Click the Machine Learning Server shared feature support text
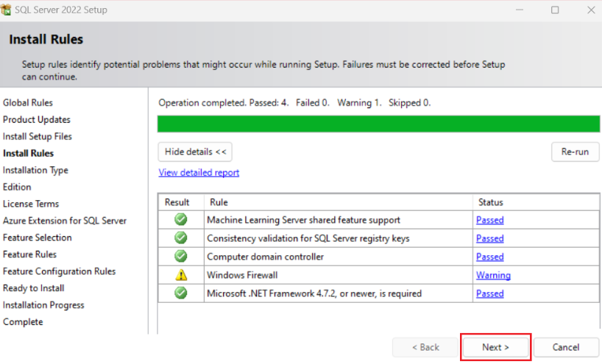The width and height of the screenshot is (602, 364). click(x=303, y=220)
